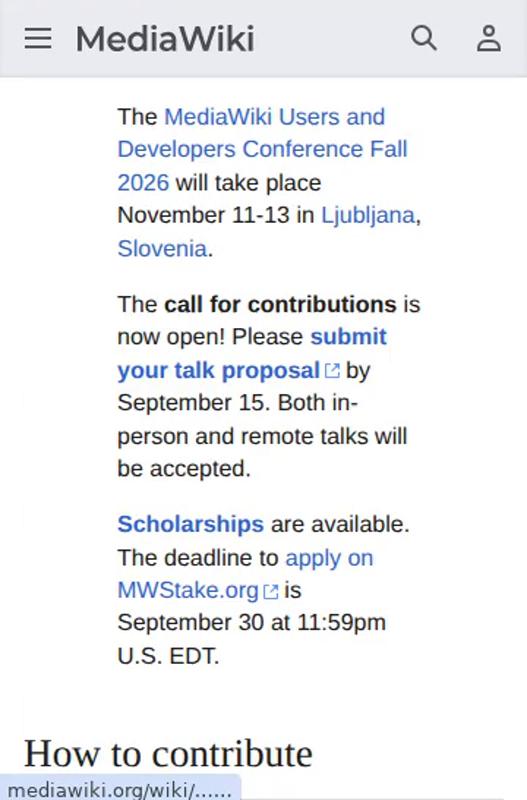The width and height of the screenshot is (527, 800).
Task: Open the Scholarships link
Action: point(190,524)
